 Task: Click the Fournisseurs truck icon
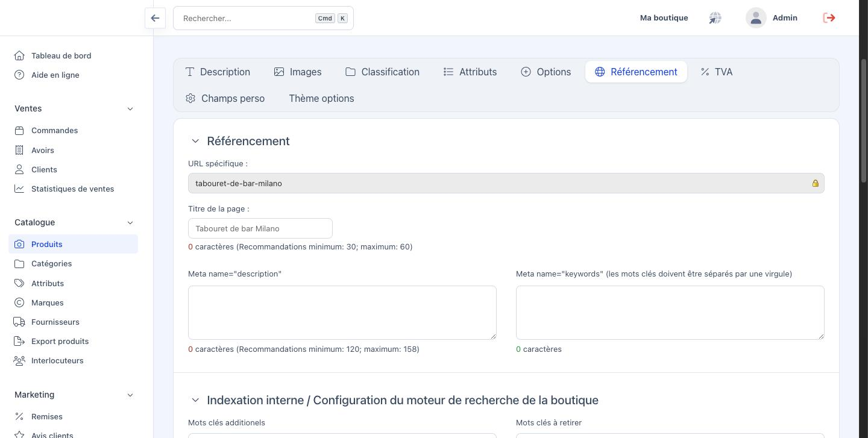click(x=19, y=322)
